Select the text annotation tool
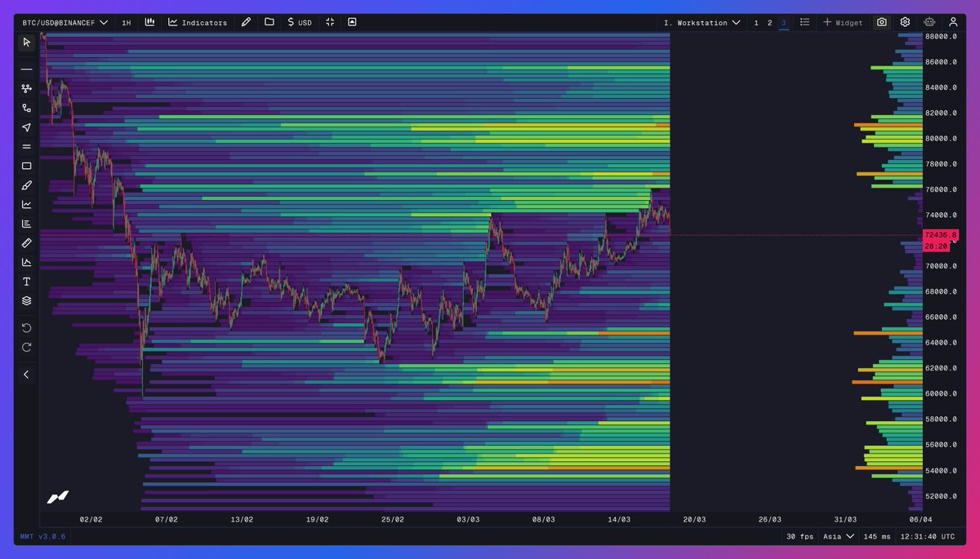 pyautogui.click(x=26, y=282)
